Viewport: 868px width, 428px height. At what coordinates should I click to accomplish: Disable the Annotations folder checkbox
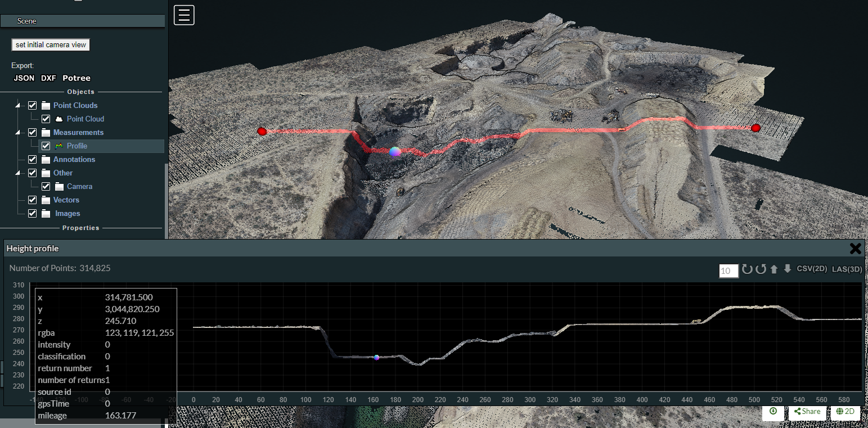(32, 159)
